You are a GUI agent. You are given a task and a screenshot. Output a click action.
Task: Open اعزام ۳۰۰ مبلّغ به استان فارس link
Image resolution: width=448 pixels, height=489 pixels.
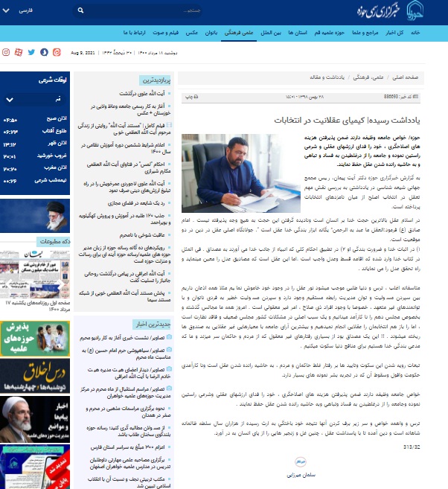(127, 447)
